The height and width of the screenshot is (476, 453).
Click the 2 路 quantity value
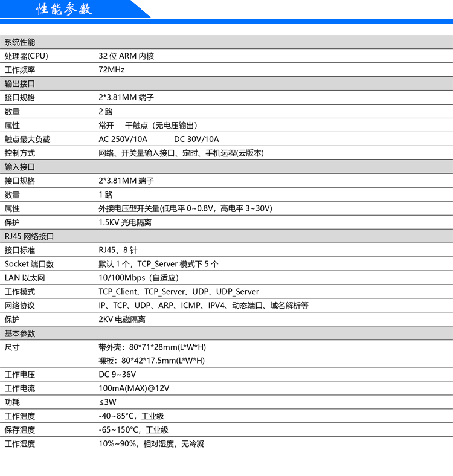click(x=106, y=112)
